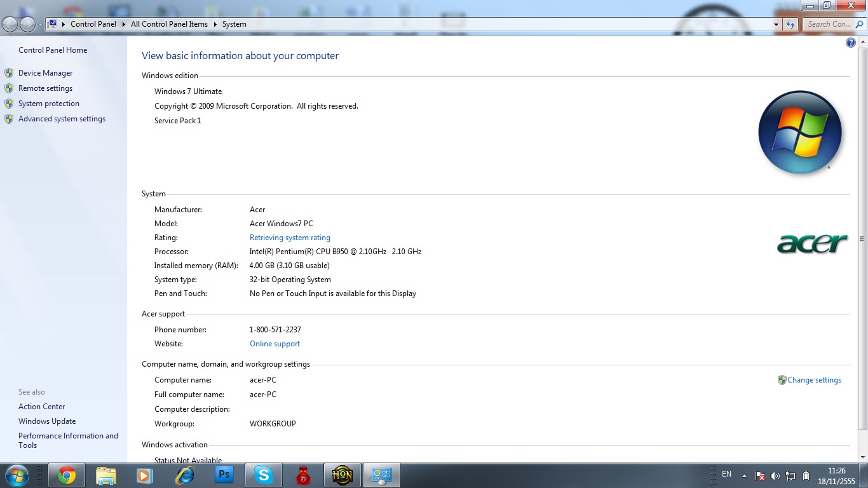Open the red bag app on taskbar

(x=302, y=475)
